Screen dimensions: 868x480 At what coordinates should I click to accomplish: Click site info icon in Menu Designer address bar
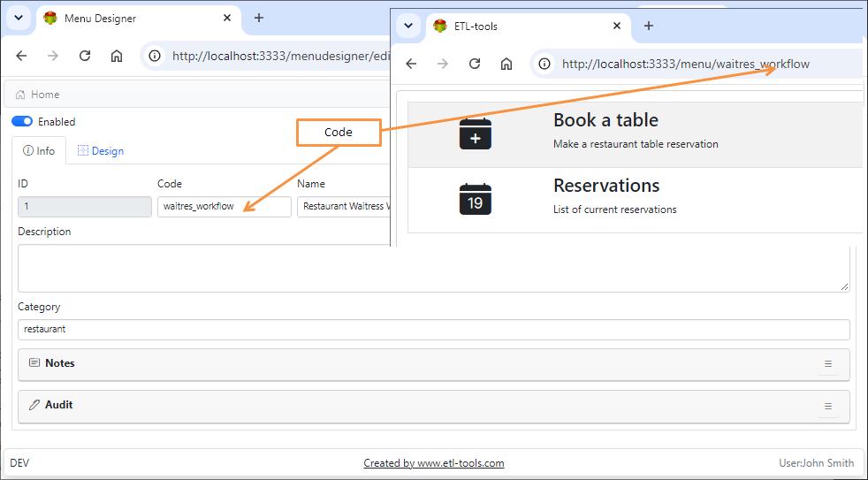(155, 56)
